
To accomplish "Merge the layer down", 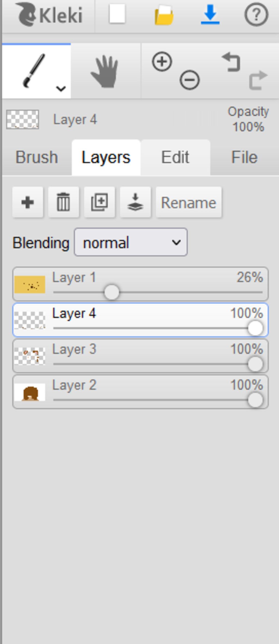I will pyautogui.click(x=135, y=202).
